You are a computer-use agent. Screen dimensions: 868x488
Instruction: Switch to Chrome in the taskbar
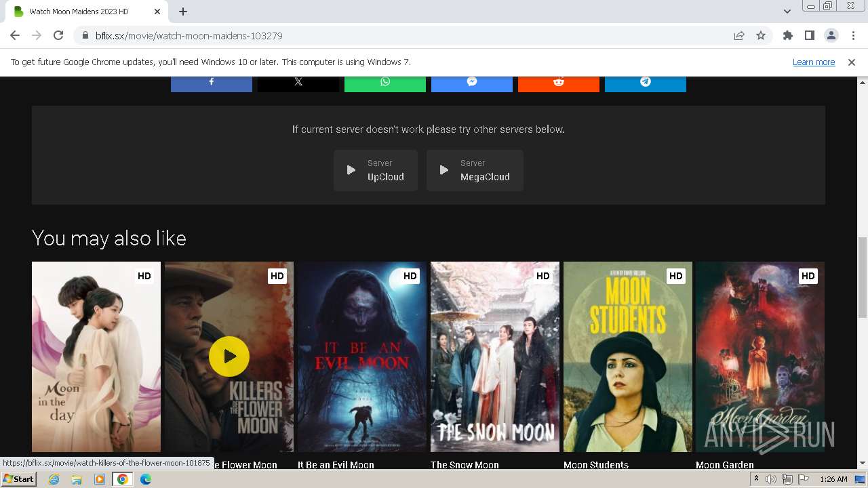[x=123, y=479]
